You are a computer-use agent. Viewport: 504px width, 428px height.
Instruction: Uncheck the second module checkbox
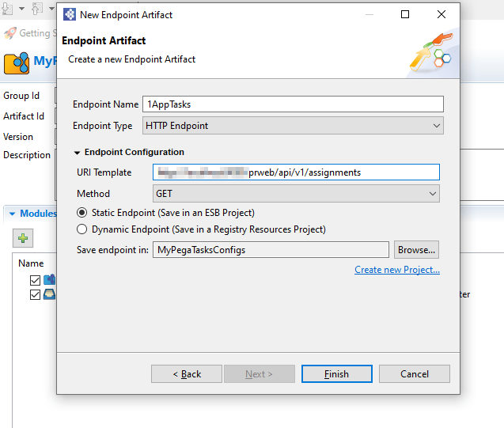(x=35, y=294)
